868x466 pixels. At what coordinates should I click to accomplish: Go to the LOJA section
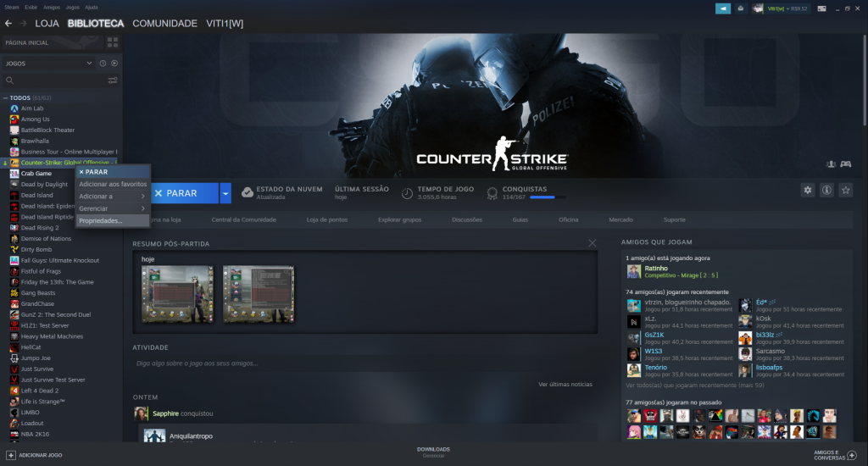(47, 23)
